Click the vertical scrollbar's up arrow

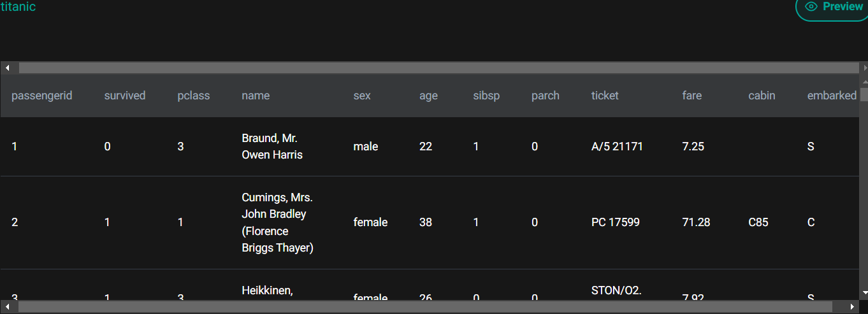pos(864,82)
